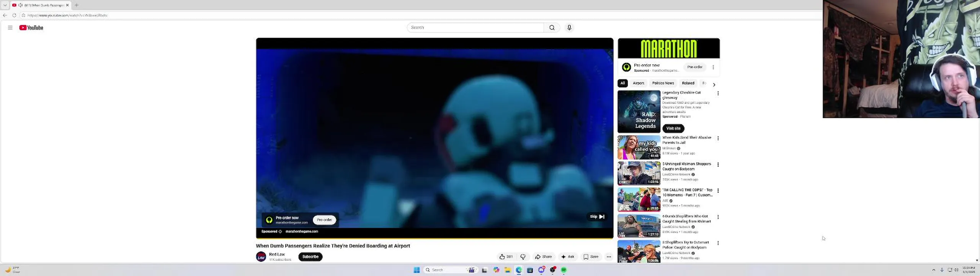980x276 pixels.
Task: Open OBS Studio taskbar icon
Action: coord(552,270)
